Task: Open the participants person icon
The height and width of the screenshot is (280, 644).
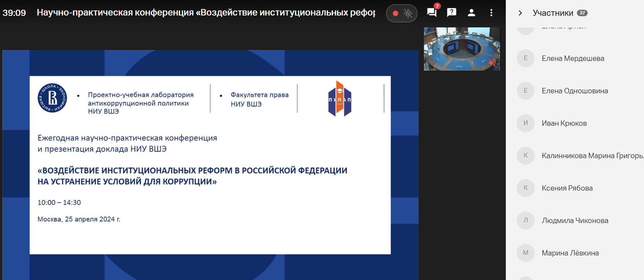Action: [471, 13]
